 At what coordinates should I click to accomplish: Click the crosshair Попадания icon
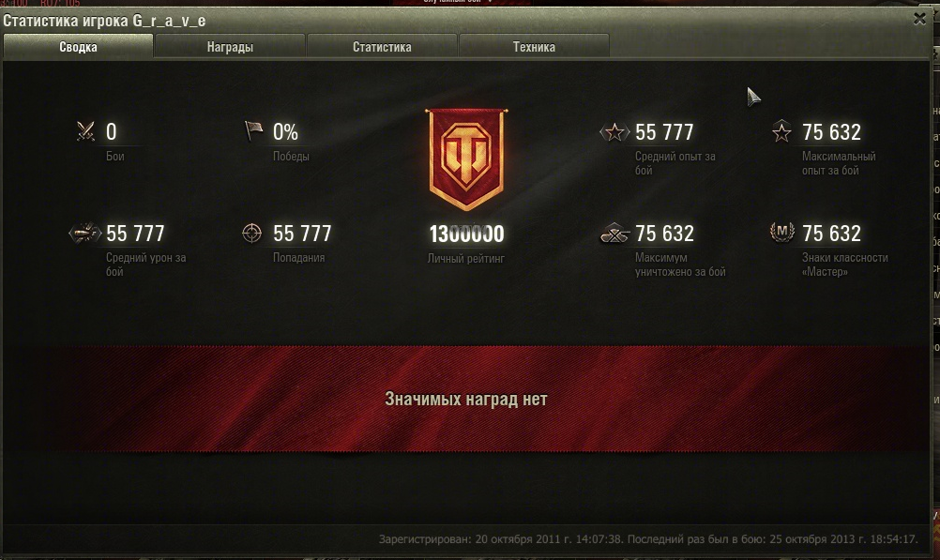pos(251,233)
